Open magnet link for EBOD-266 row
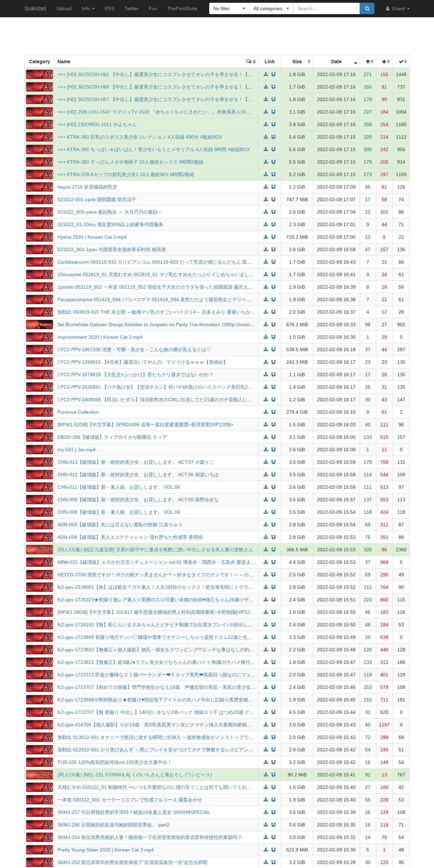Image resolution: width=434 pixels, height=868 pixels. click(273, 437)
